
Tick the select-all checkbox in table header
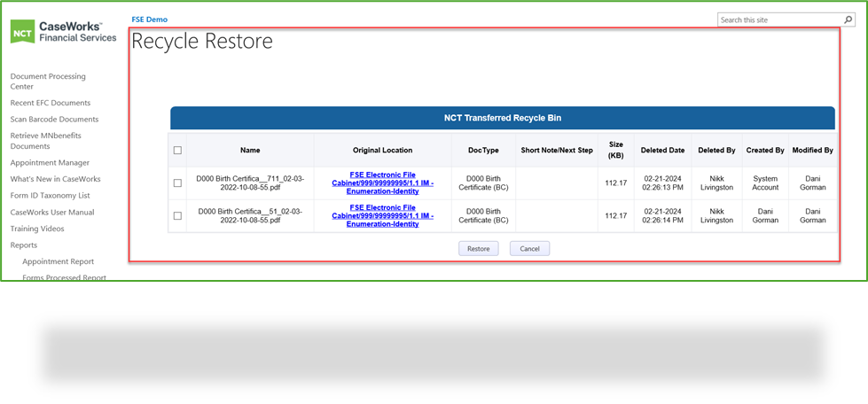pyautogui.click(x=177, y=150)
